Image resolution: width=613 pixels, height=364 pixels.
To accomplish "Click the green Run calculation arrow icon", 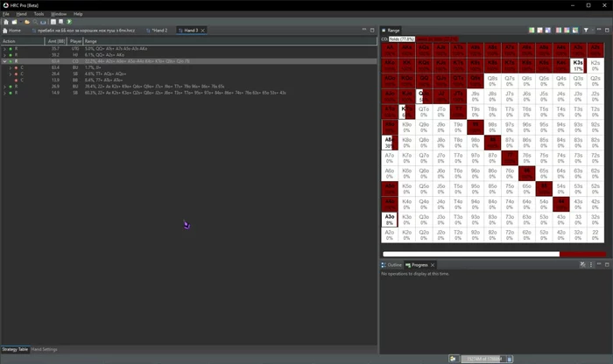I will (69, 22).
